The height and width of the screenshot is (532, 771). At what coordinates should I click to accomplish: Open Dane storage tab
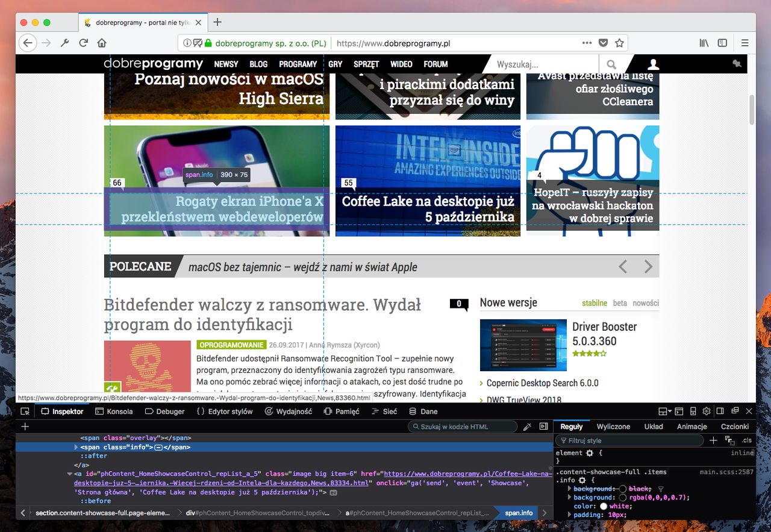tap(423, 412)
